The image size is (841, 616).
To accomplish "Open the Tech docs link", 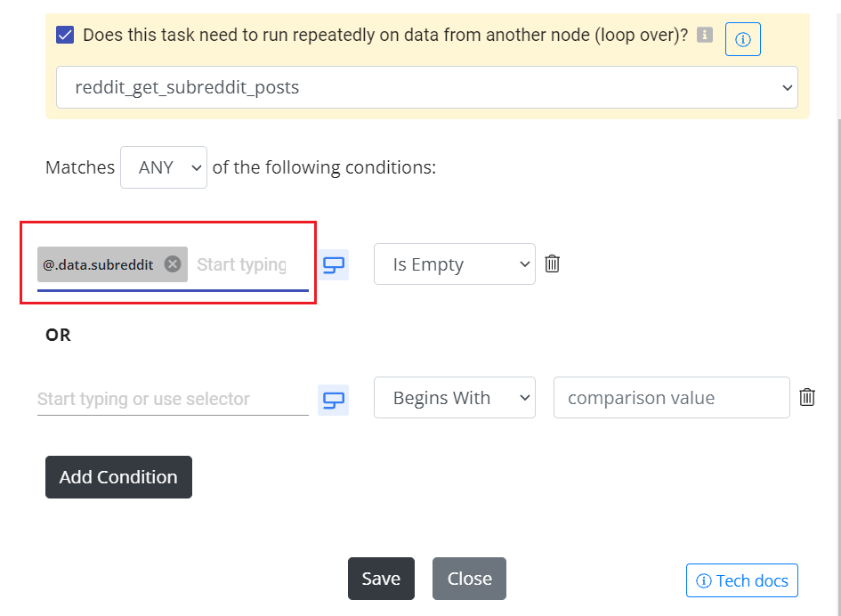I will tap(742, 580).
